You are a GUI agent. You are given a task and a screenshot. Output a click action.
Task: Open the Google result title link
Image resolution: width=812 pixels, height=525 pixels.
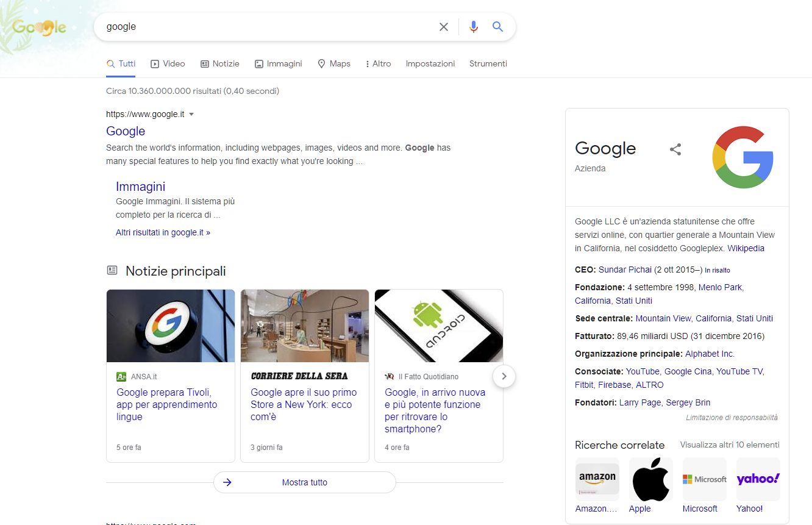(126, 131)
